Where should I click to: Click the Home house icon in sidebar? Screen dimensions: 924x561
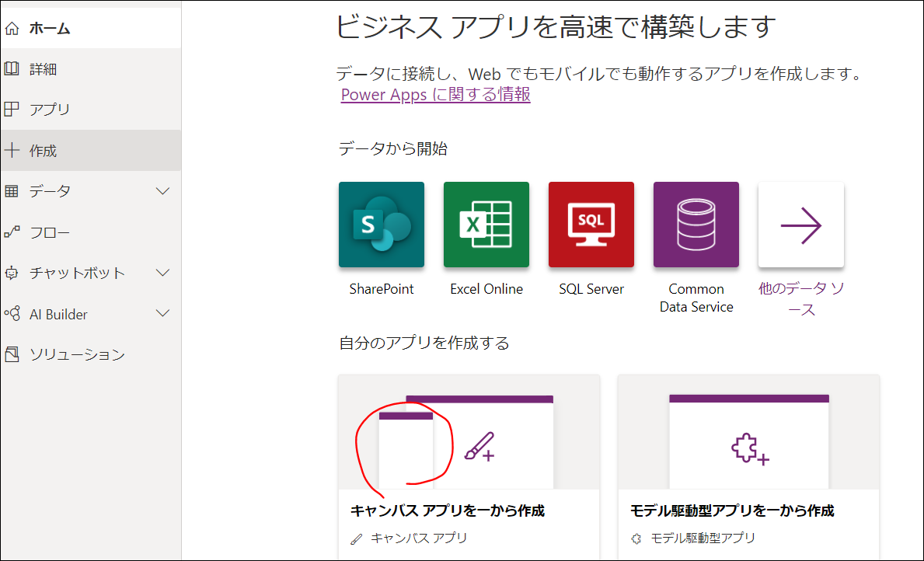pyautogui.click(x=12, y=28)
